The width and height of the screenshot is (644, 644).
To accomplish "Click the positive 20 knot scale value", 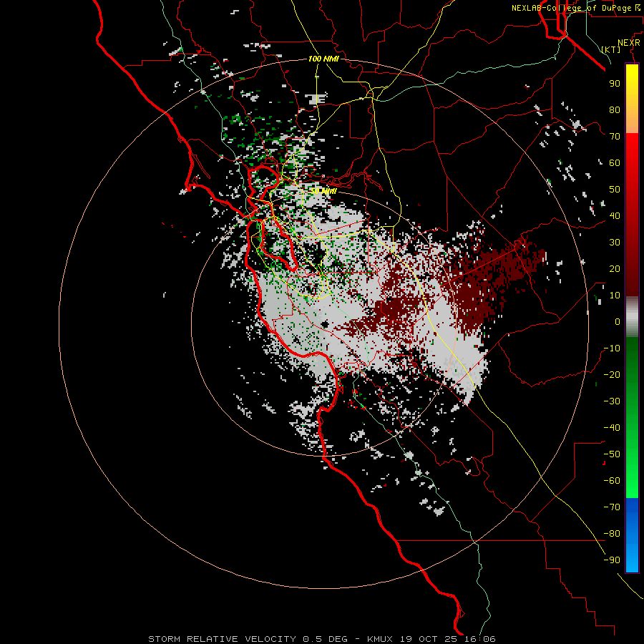I will 615,268.
